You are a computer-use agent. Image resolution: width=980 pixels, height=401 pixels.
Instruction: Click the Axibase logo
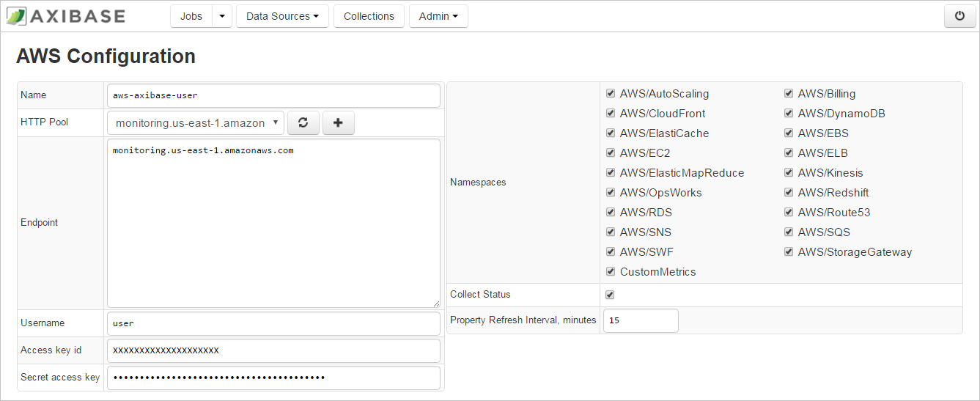pos(66,15)
